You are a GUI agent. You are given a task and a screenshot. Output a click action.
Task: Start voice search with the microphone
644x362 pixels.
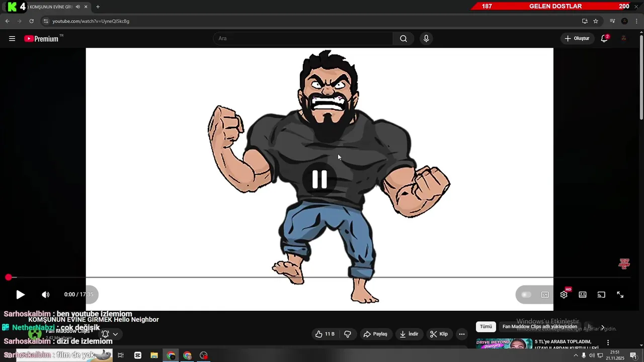[x=426, y=39]
